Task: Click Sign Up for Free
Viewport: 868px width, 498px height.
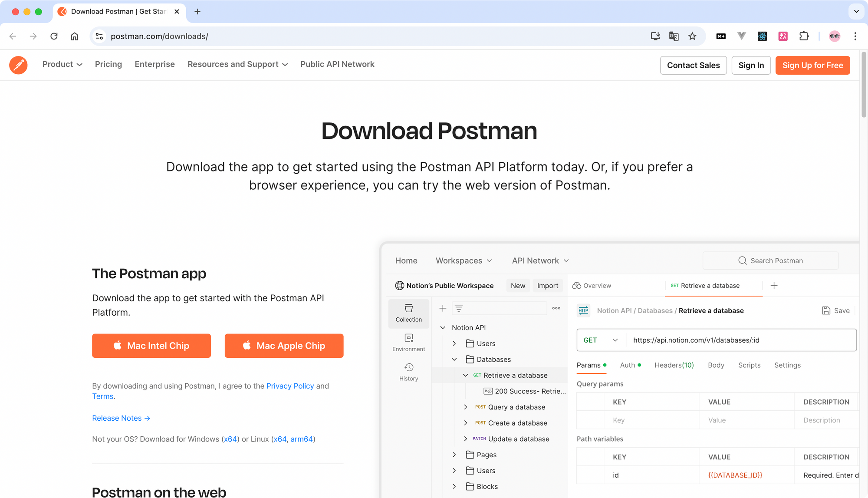Action: (x=812, y=65)
